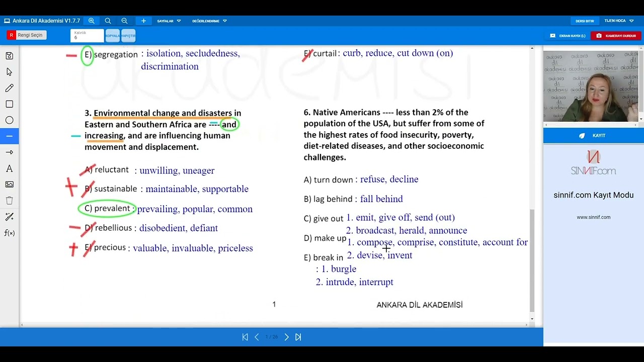This screenshot has height=362, width=644.
Task: Click answer option 'B) sustainable'
Action: (x=111, y=189)
